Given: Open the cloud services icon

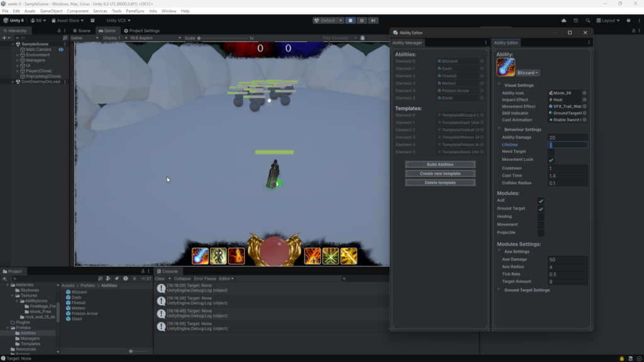Looking at the screenshot, I should 564,20.
